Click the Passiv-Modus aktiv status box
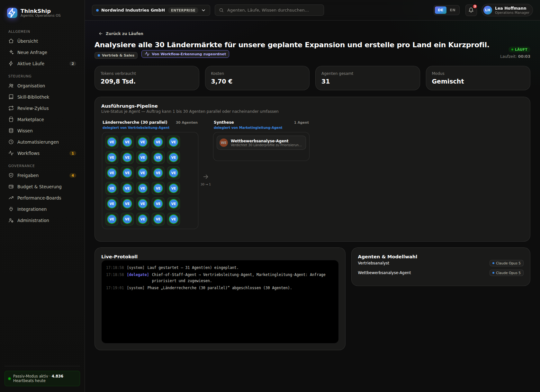This screenshot has height=392, width=540. 42,379
